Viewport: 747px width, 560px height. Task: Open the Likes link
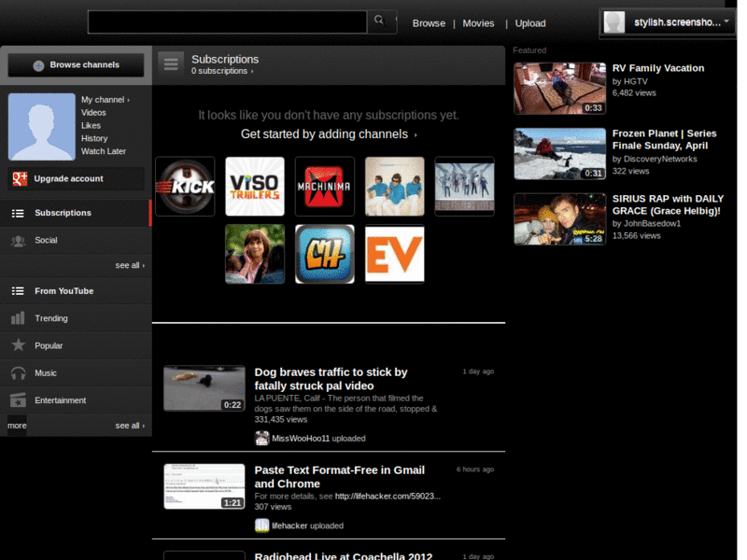[91, 125]
